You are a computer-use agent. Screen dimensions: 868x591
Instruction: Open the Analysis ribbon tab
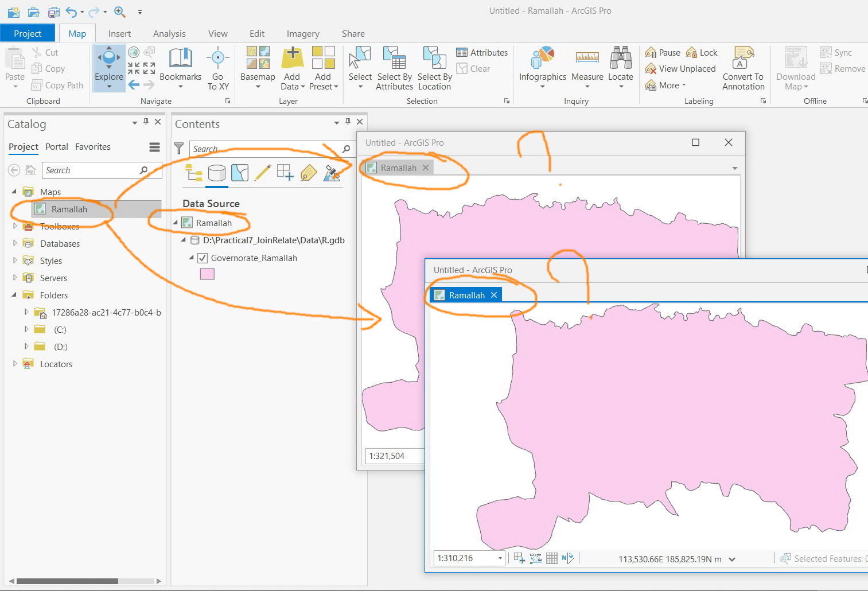[169, 34]
